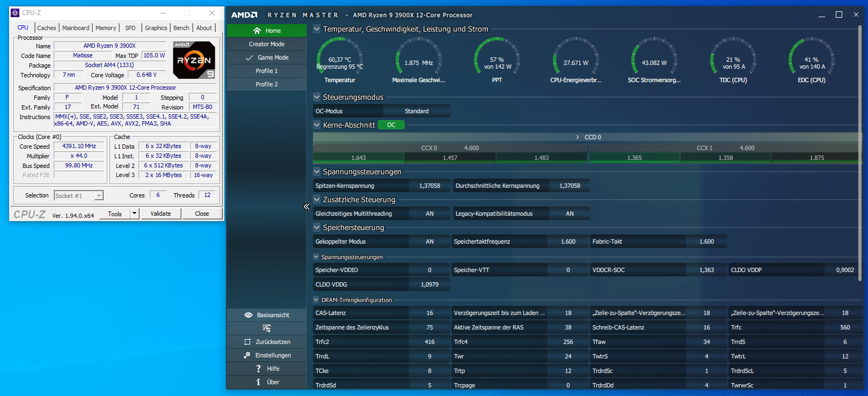Click the Core Speed value field

pos(79,146)
